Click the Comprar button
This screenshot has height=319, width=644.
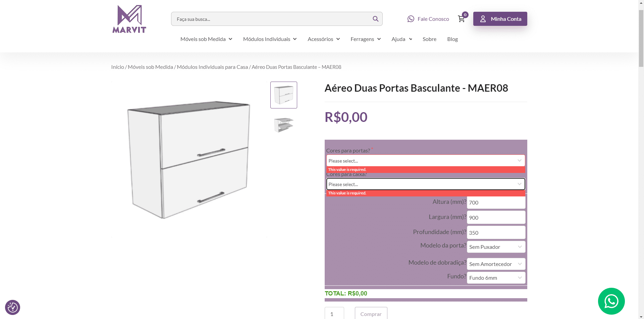370,314
